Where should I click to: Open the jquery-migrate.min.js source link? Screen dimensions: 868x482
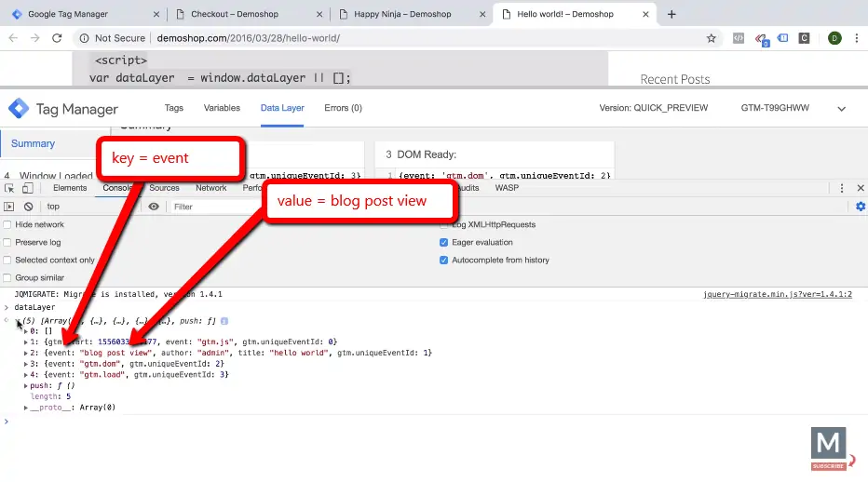click(x=777, y=294)
